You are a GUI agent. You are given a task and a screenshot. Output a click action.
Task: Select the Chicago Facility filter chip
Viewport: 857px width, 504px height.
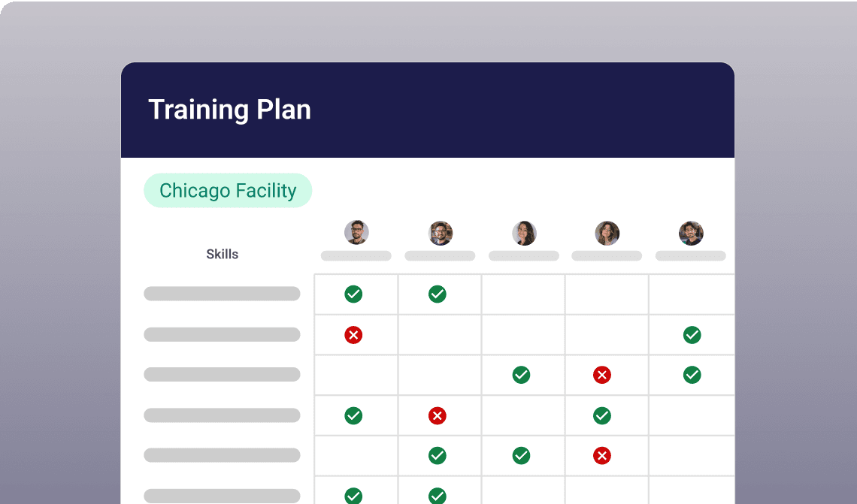(227, 190)
